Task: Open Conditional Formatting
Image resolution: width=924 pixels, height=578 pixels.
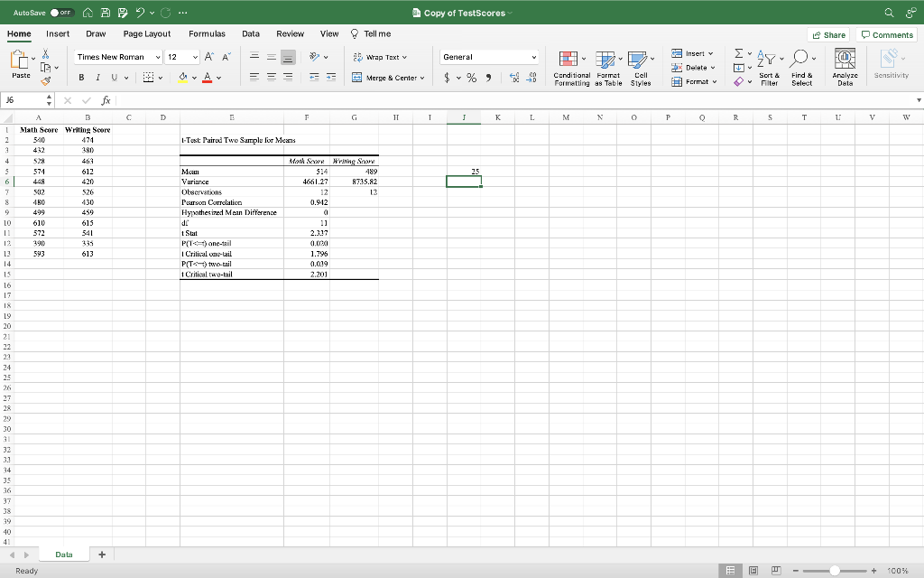Action: point(571,69)
